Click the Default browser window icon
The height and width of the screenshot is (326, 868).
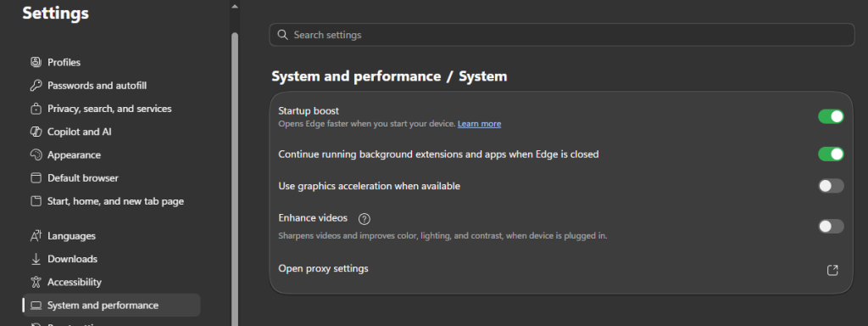[x=36, y=178]
